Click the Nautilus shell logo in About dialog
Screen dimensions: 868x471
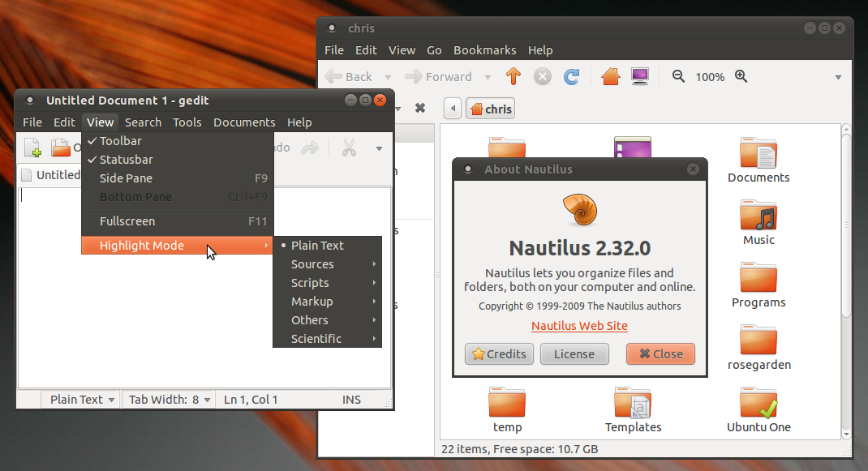coord(579,210)
